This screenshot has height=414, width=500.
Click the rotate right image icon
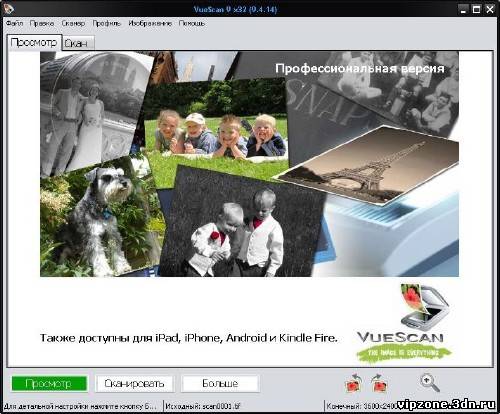pos(379,383)
